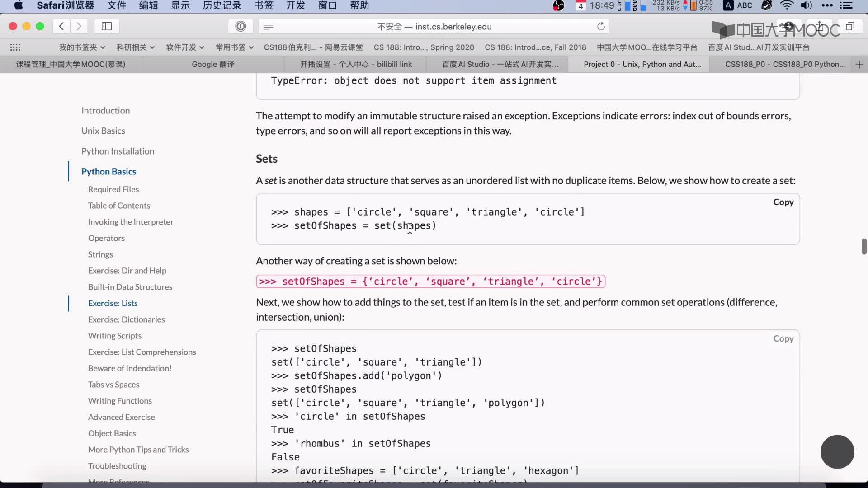
Task: Jump to Exercise: Dir and Help
Action: [127, 271]
